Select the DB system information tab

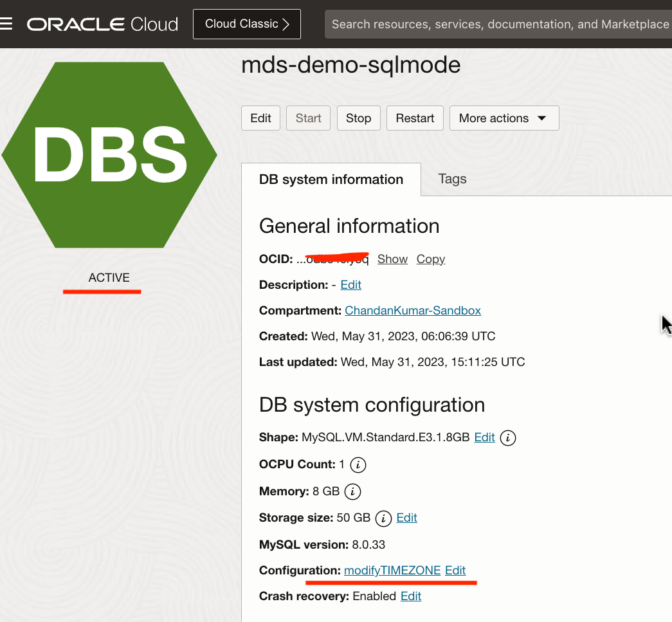[x=331, y=179]
